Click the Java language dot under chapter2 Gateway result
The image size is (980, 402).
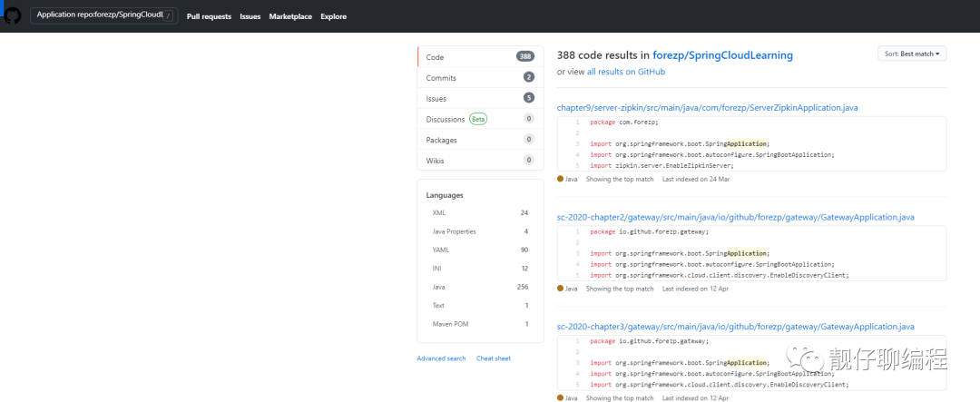pos(561,289)
